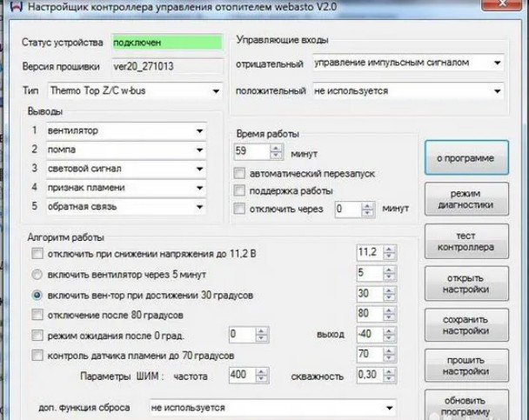Enable режим ожидания после 0 град.
This screenshot has width=529, height=420.
(37, 336)
